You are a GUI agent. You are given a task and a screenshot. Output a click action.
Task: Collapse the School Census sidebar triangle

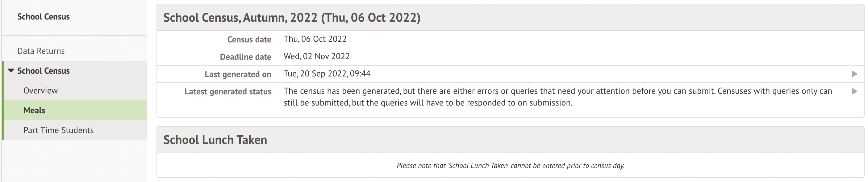11,71
